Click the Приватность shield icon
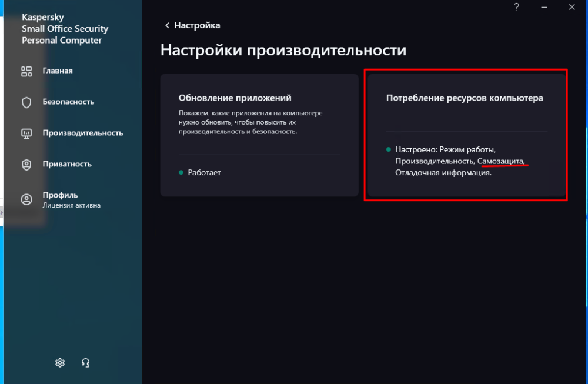This screenshot has width=588, height=384. pos(26,165)
